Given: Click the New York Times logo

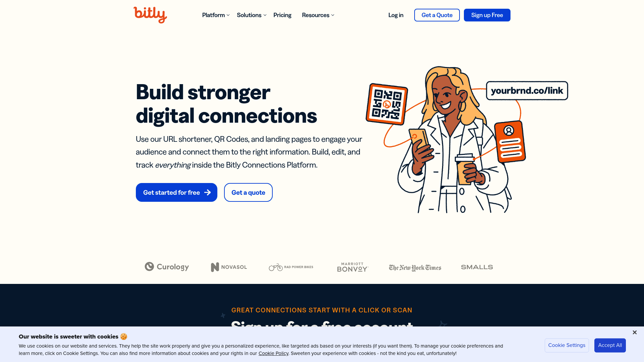Looking at the screenshot, I should (415, 267).
